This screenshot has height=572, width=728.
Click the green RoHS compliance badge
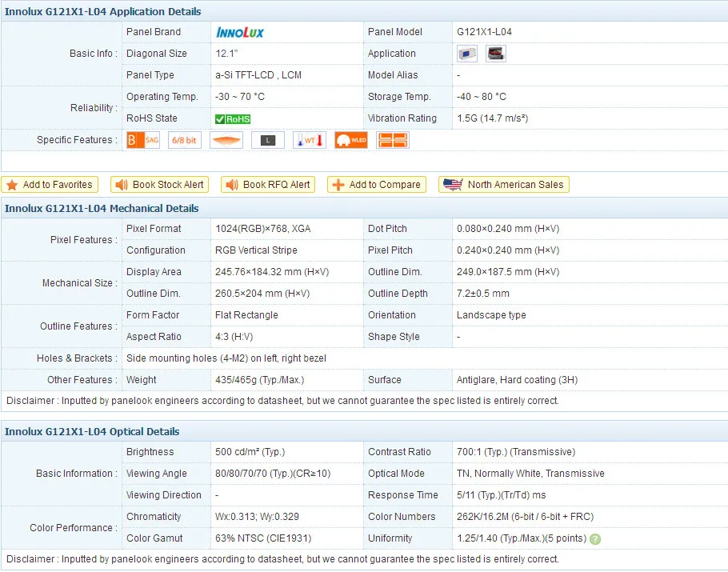coord(233,119)
